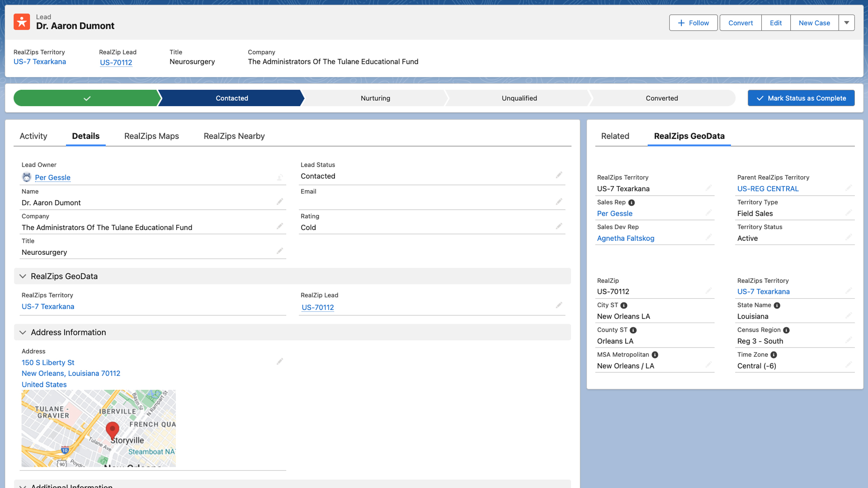Screen dimensions: 868x488
Task: Show Sales Rep info tooltip icon
Action: pos(632,202)
